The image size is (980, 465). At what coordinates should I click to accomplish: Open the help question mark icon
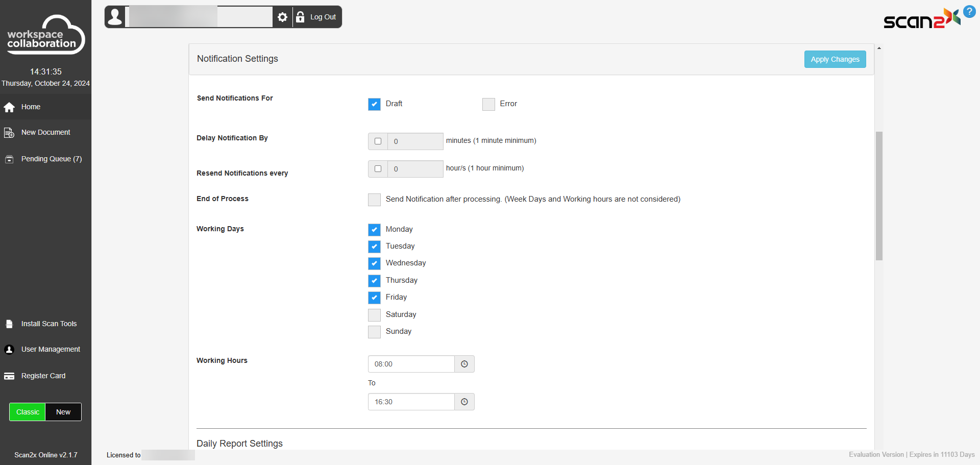click(x=969, y=11)
